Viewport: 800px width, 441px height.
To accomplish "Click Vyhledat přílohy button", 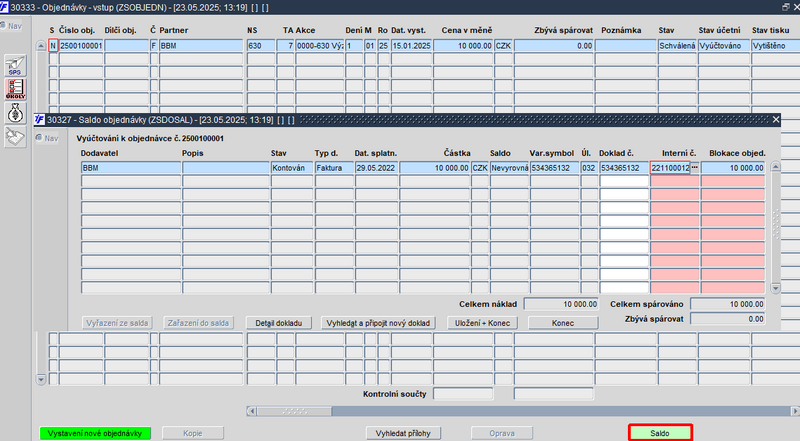I will [403, 433].
